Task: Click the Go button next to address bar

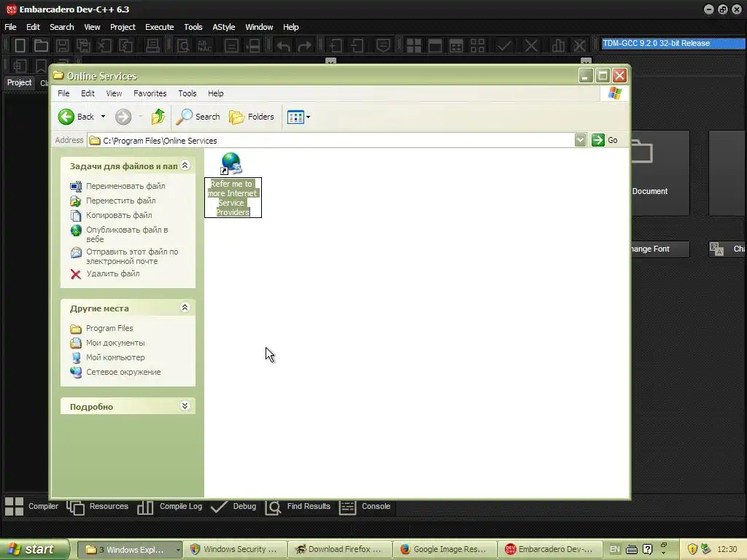Action: tap(605, 140)
